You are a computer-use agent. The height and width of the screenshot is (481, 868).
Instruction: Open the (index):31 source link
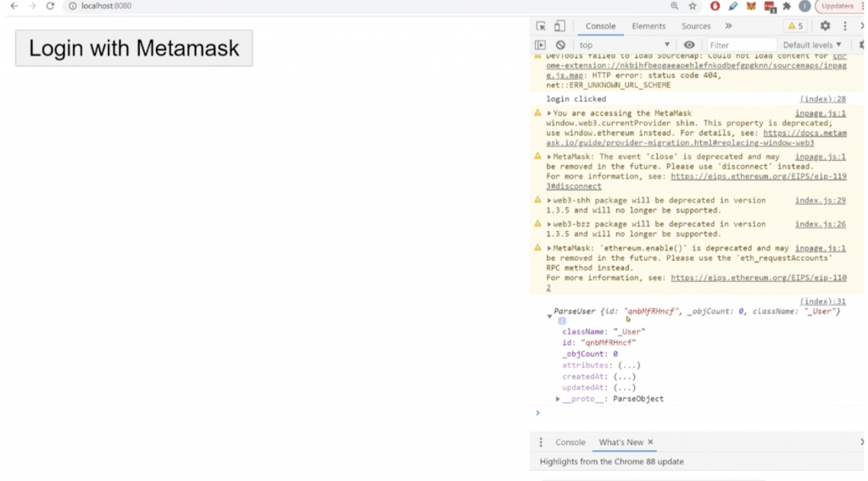822,301
